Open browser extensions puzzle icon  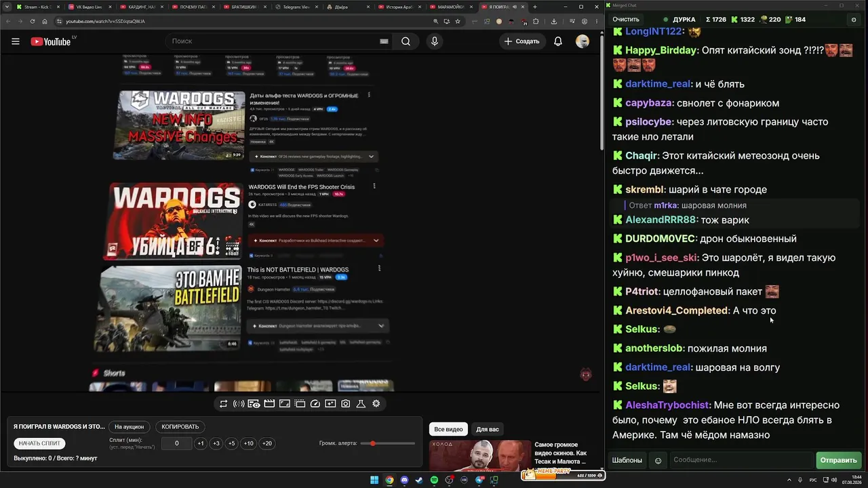pyautogui.click(x=536, y=21)
